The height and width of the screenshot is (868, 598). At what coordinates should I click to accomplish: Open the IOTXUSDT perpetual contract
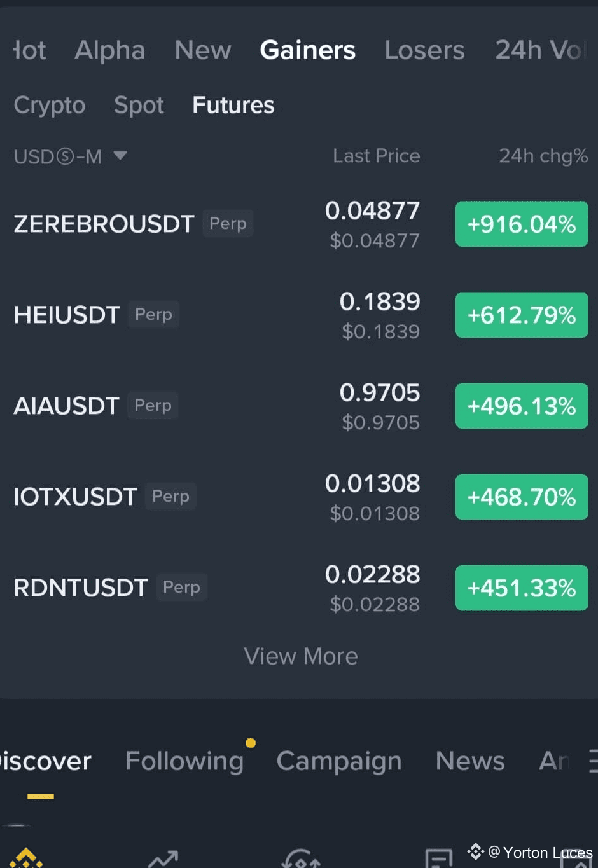coord(299,497)
